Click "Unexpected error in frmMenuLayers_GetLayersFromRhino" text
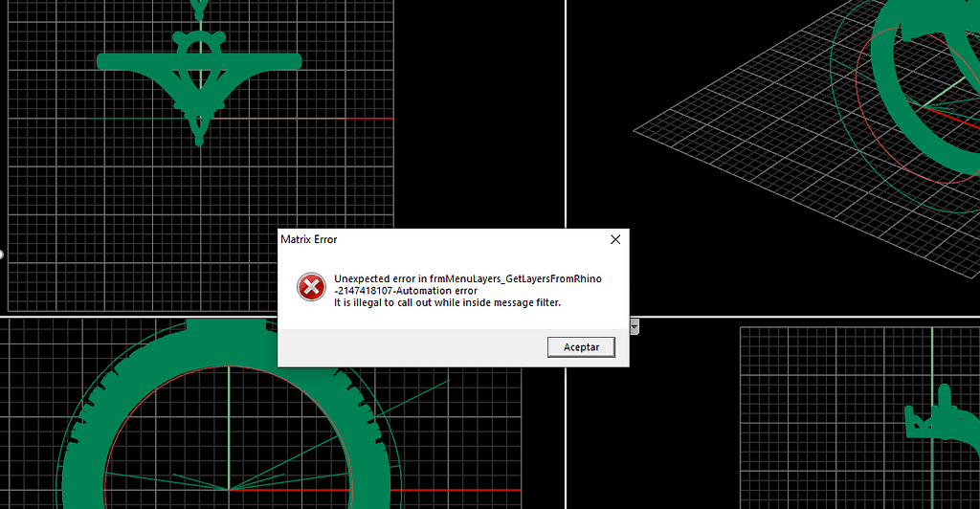Image resolution: width=980 pixels, height=509 pixels. pos(468,278)
